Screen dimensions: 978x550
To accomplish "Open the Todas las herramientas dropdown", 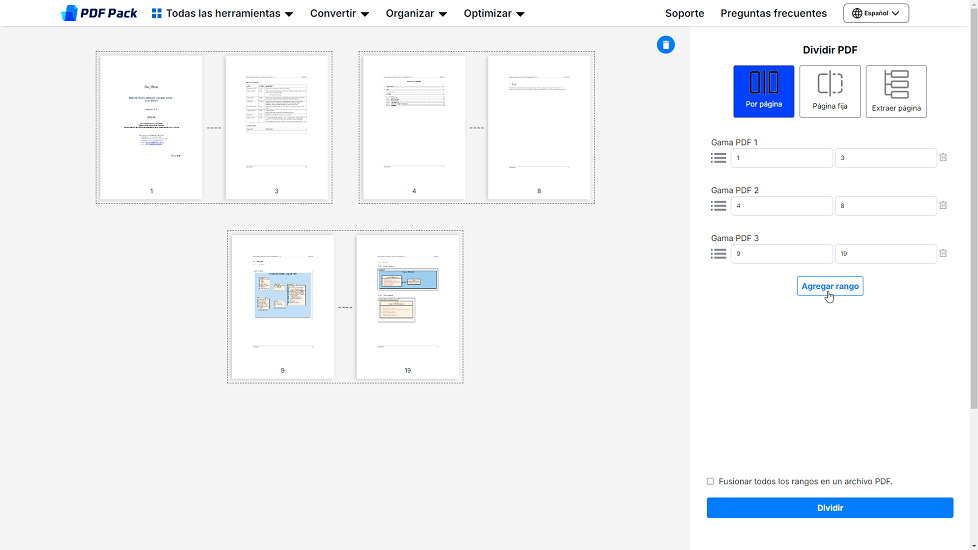I will 222,14.
